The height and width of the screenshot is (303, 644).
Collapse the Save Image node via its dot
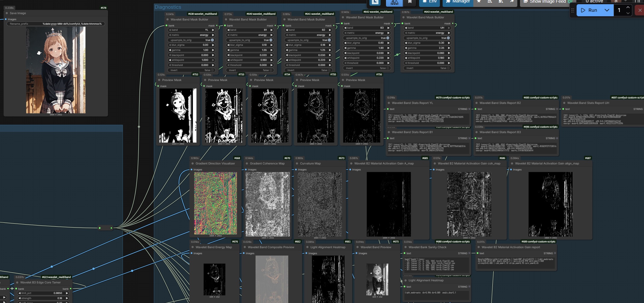[7, 13]
